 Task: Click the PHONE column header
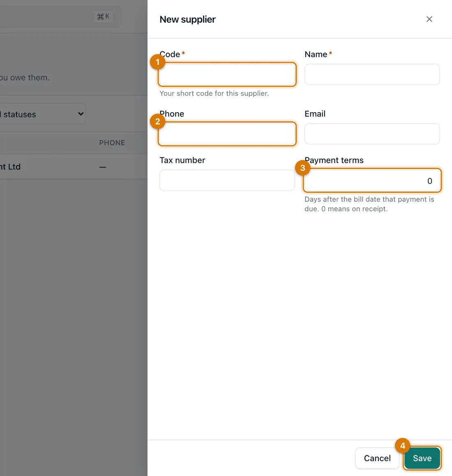(112, 143)
